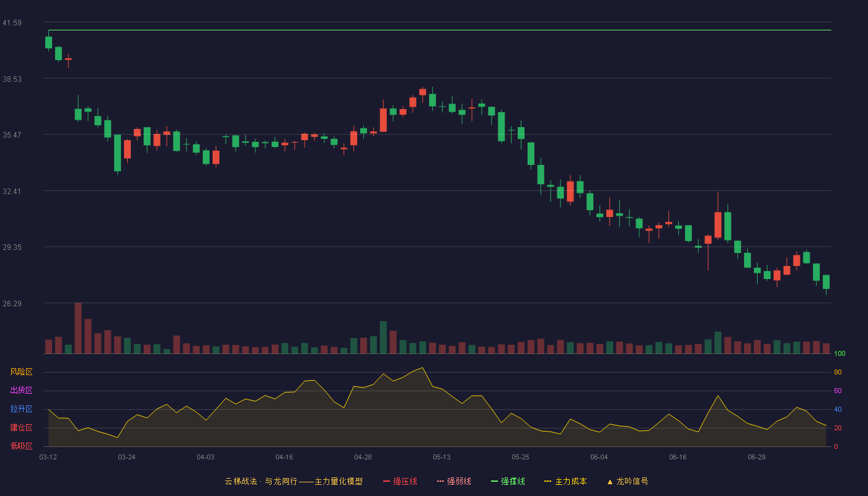Click the 80 indicator axis value
This screenshot has height=496, width=868.
pos(838,372)
